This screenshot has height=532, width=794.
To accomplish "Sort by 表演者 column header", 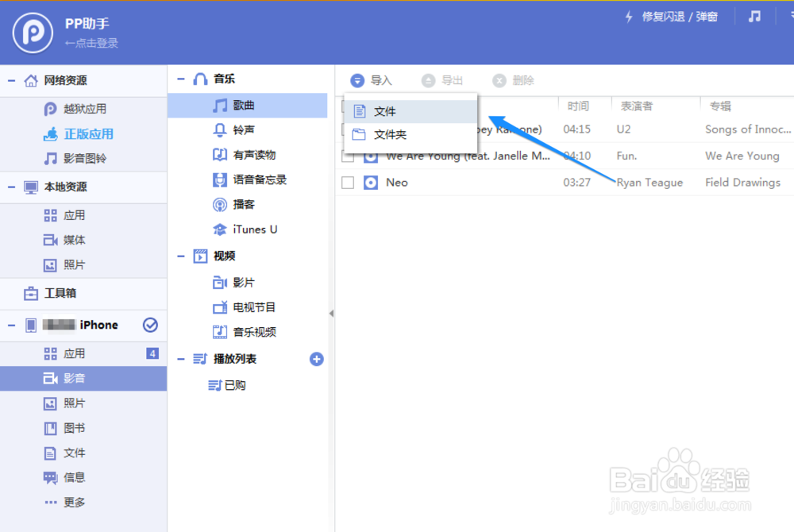I will (637, 106).
